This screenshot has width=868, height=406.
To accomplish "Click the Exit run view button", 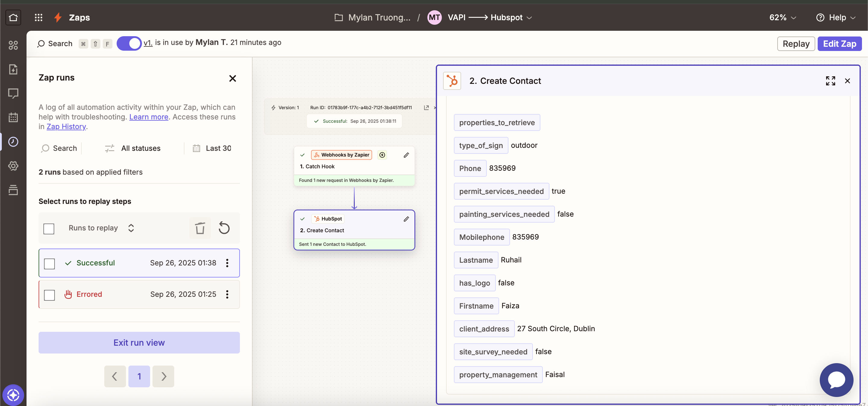I will (139, 343).
